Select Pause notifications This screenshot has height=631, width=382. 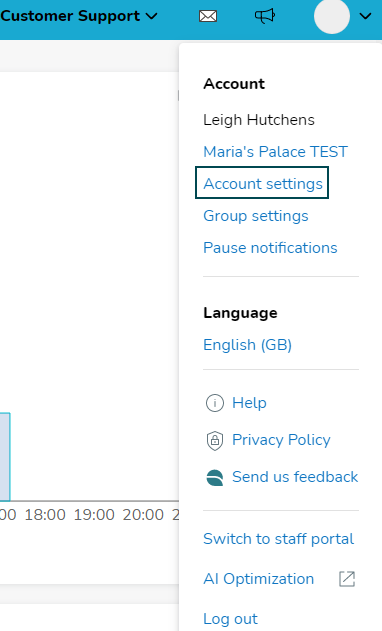[270, 248]
